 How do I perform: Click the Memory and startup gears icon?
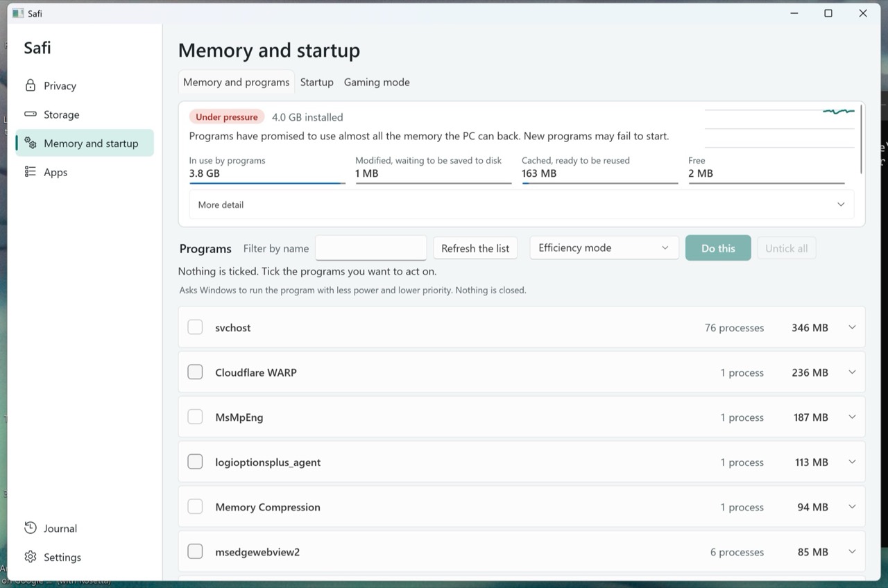coord(30,143)
